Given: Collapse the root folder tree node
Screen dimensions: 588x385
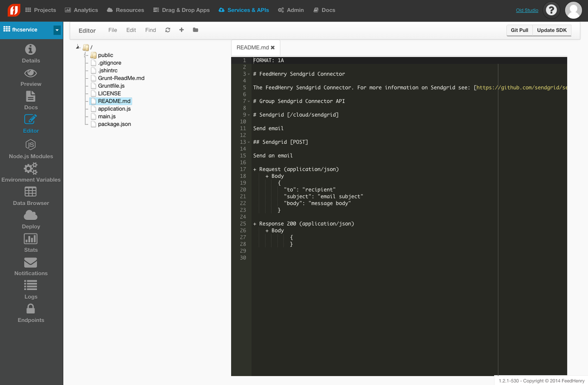Looking at the screenshot, I should coord(78,47).
